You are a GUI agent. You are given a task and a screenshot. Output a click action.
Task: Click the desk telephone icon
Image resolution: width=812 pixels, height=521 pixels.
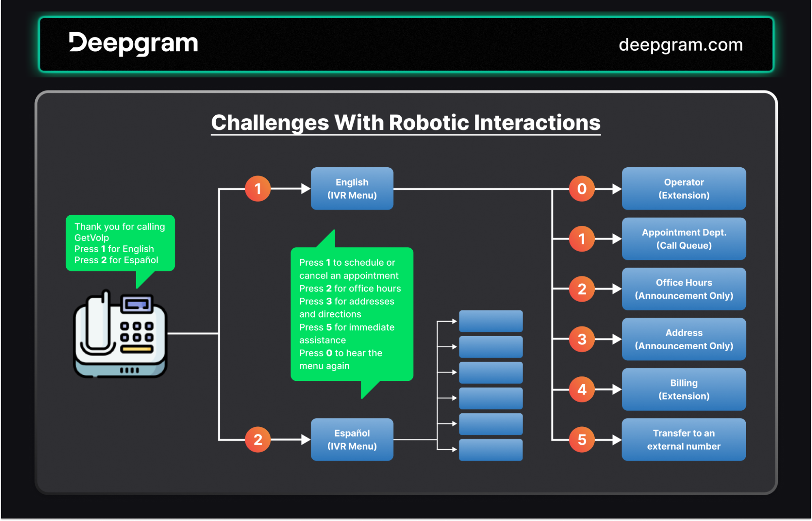pyautogui.click(x=120, y=334)
